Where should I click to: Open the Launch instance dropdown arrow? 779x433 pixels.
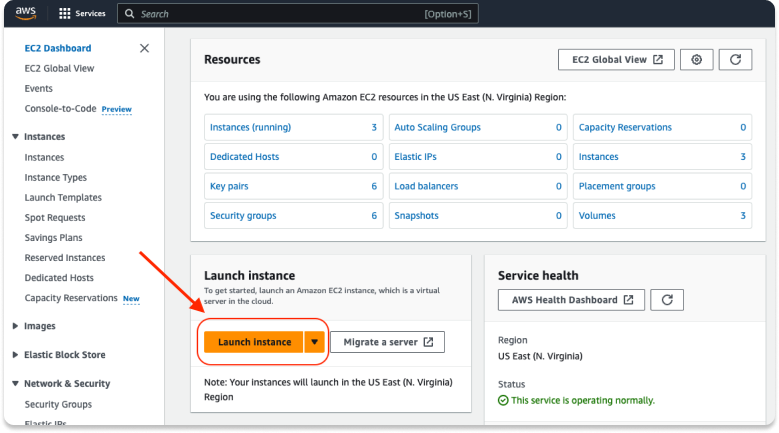315,342
